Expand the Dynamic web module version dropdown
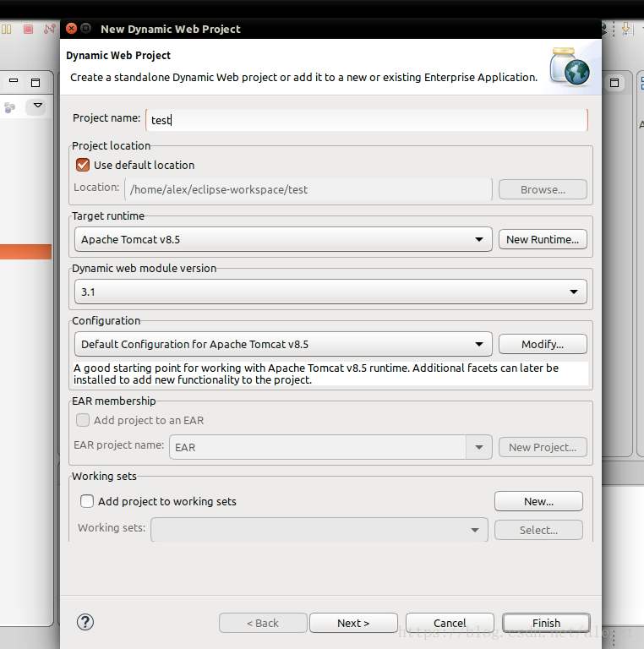The height and width of the screenshot is (649, 644). [x=330, y=292]
